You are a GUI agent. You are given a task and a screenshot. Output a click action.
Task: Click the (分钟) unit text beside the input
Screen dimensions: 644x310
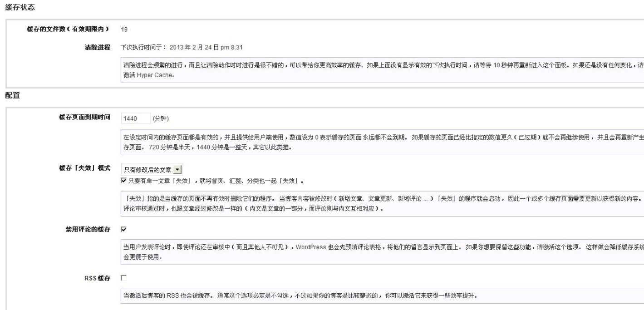click(161, 118)
